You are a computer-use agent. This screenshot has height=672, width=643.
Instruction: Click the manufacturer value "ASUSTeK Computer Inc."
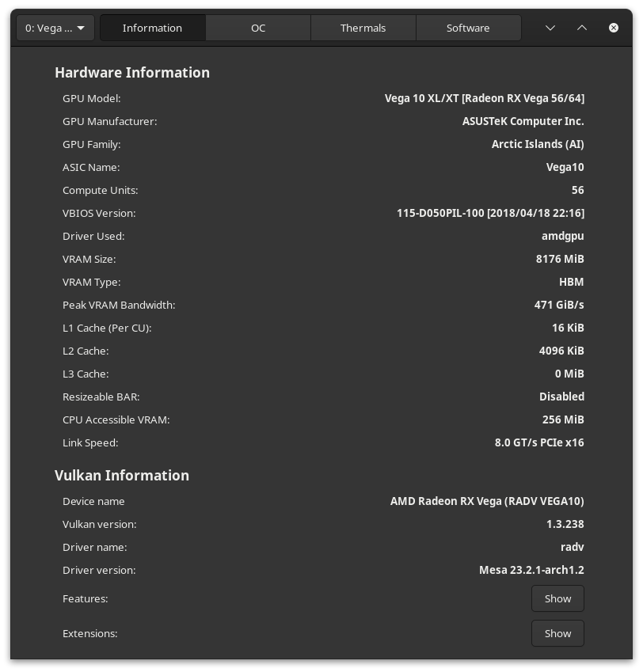[523, 121]
